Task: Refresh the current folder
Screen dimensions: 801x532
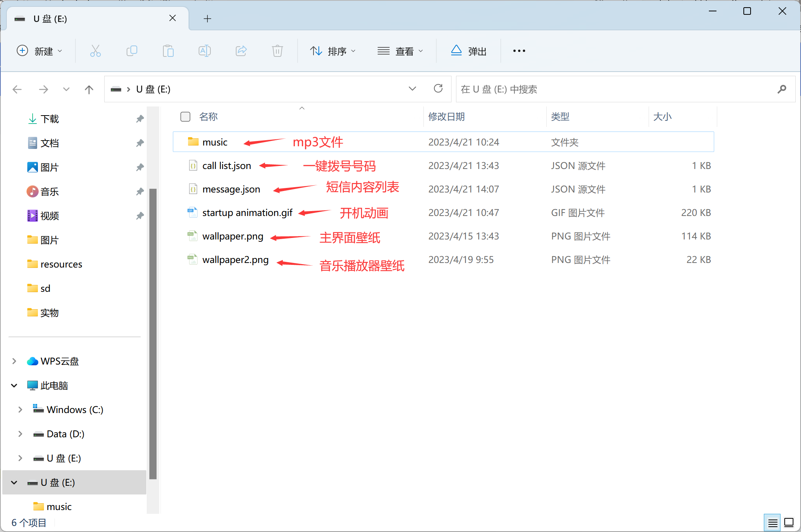Action: 438,89
